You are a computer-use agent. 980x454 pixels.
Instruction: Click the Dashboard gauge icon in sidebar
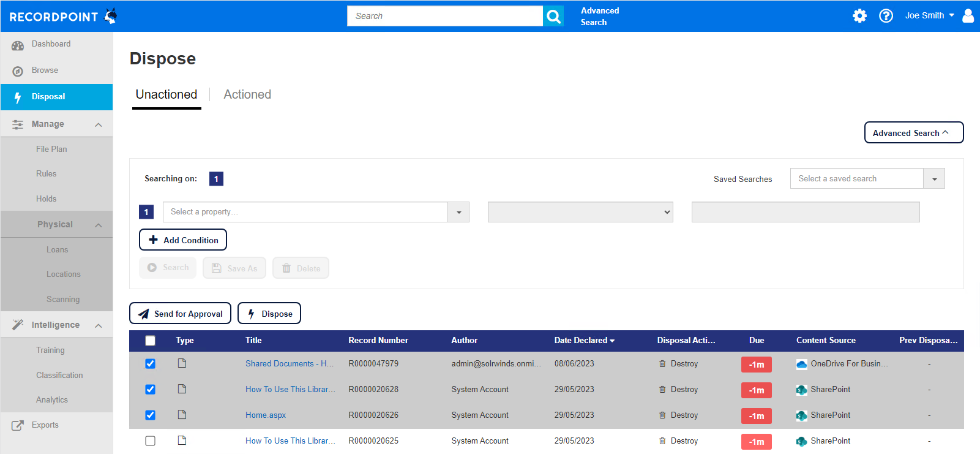coord(18,45)
